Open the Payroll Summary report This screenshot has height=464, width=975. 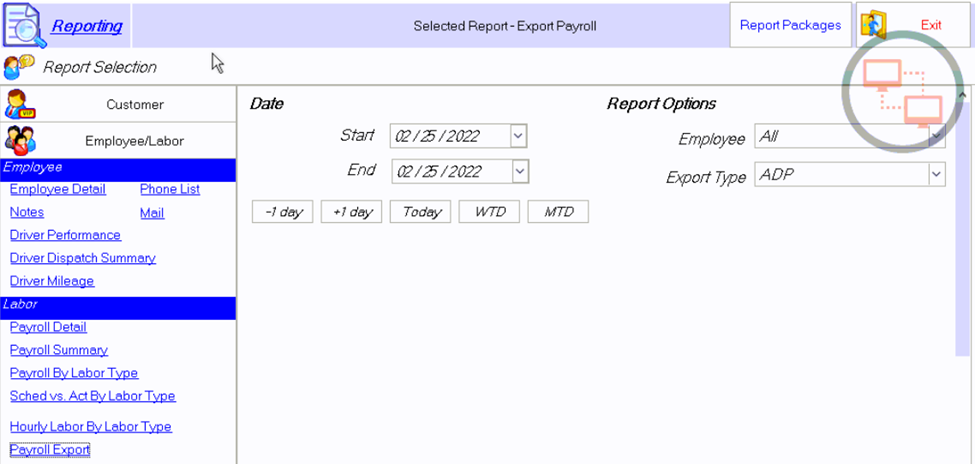(x=59, y=350)
